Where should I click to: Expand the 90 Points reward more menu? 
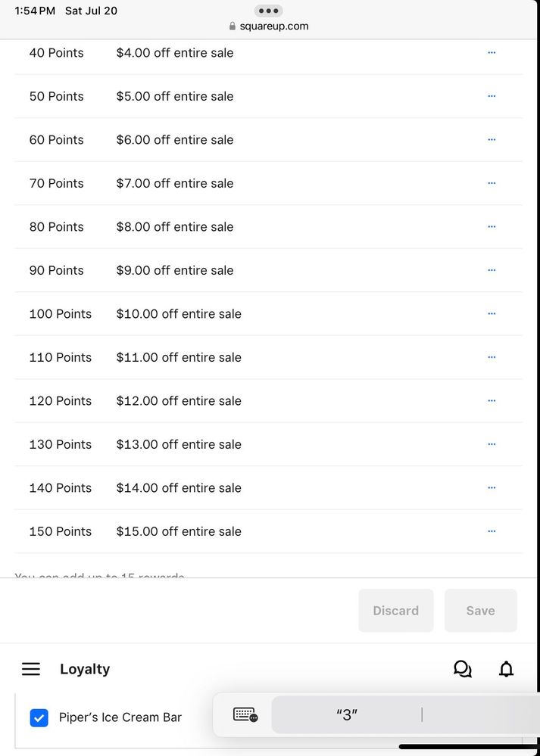click(492, 270)
